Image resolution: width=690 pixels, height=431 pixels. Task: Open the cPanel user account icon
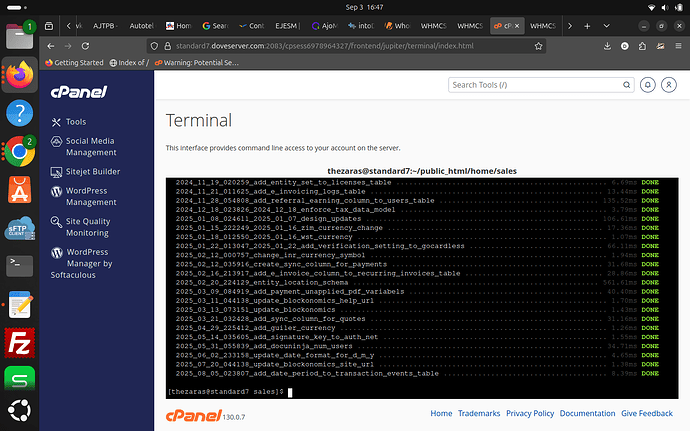668,85
